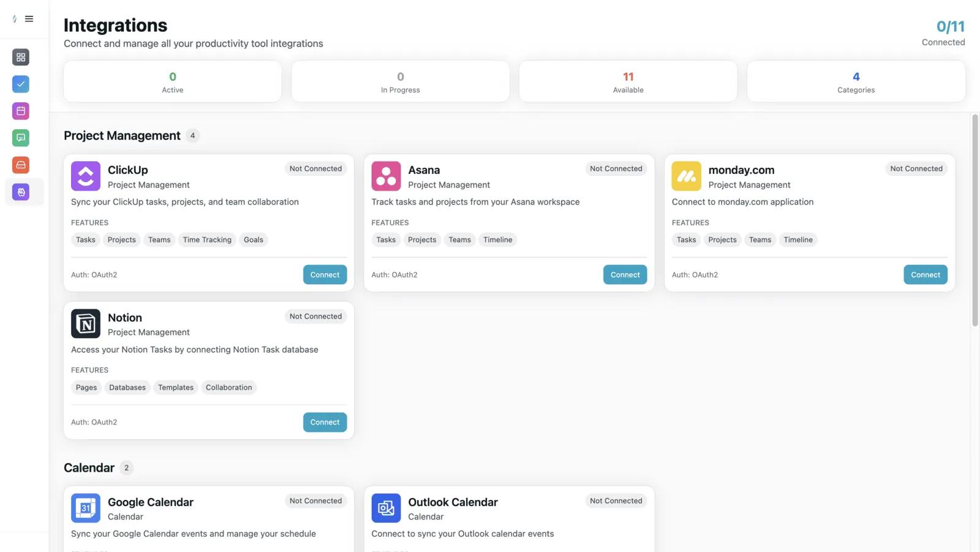
Task: Click the Asana logo icon
Action: 386,176
